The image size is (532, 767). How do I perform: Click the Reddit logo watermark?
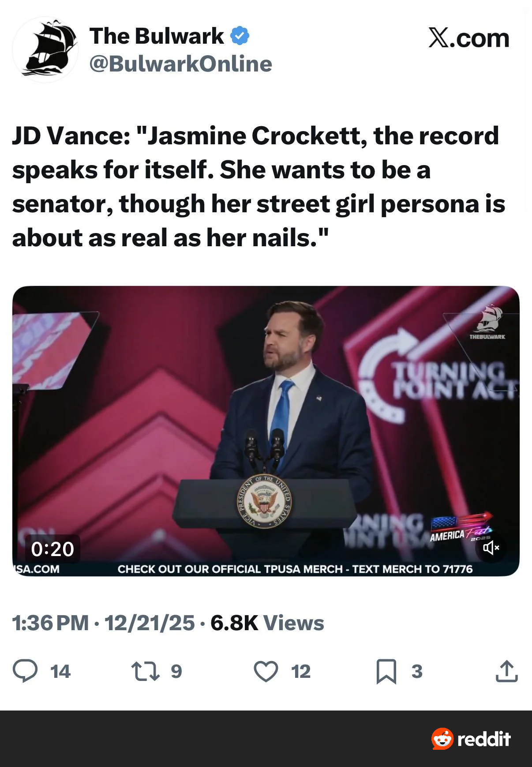[x=471, y=739]
